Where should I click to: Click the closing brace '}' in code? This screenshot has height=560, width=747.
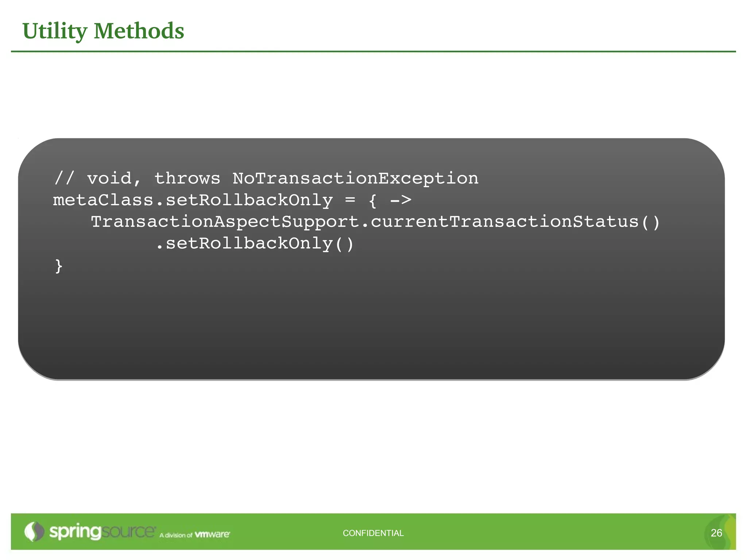click(59, 266)
